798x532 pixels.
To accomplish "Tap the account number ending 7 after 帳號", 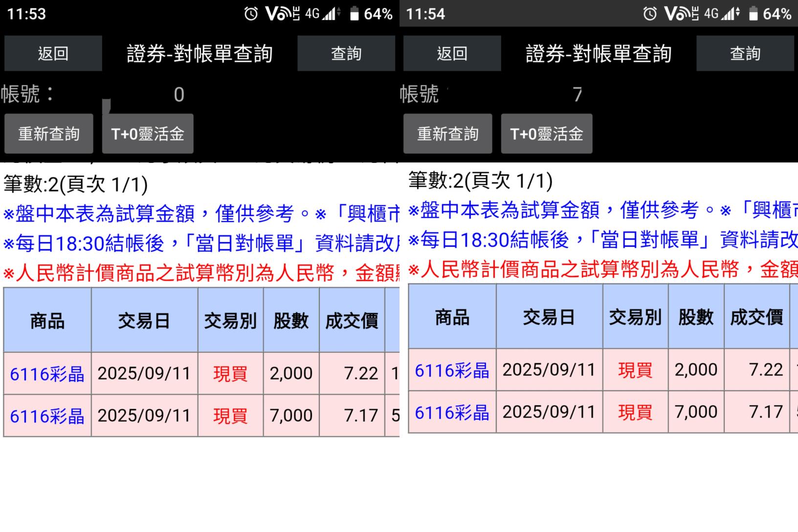I will pyautogui.click(x=578, y=94).
